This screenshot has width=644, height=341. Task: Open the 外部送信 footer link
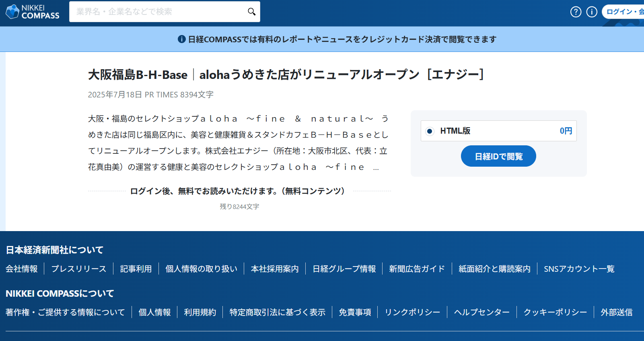pyautogui.click(x=617, y=312)
